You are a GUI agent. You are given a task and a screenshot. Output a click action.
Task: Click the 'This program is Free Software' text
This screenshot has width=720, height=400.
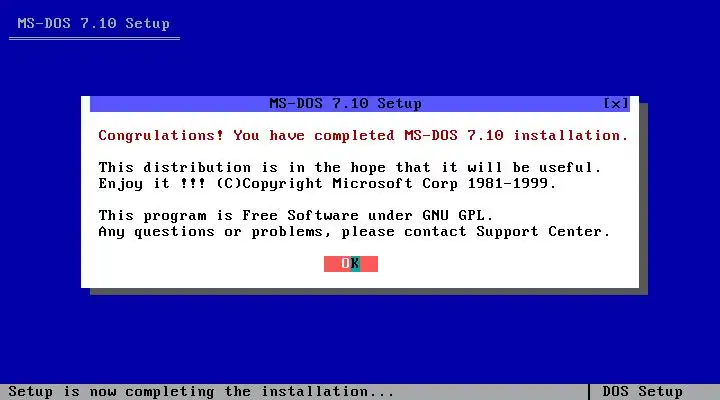[228, 215]
